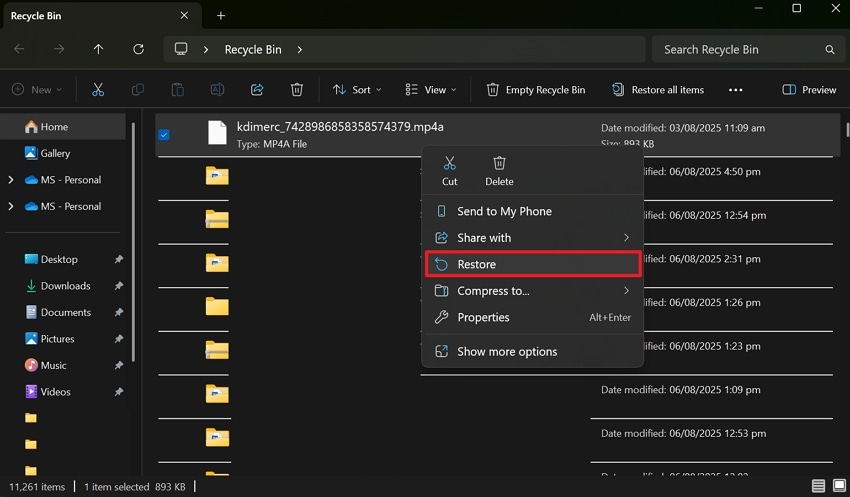Choose Send to My Phone
Image resolution: width=850 pixels, height=497 pixels.
pyautogui.click(x=533, y=211)
